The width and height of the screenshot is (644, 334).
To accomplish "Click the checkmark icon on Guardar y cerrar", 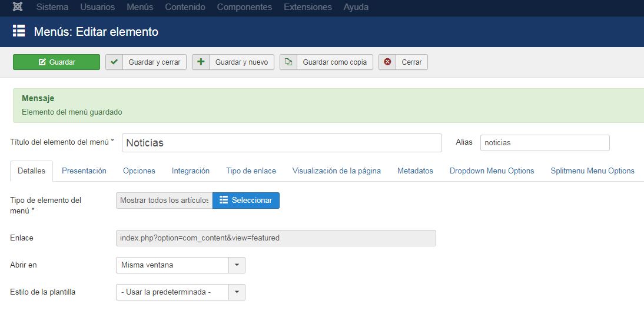I will coord(114,62).
